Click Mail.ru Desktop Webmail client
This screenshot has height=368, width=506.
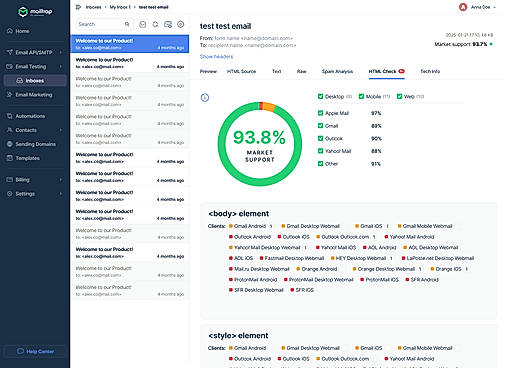pos(259,269)
